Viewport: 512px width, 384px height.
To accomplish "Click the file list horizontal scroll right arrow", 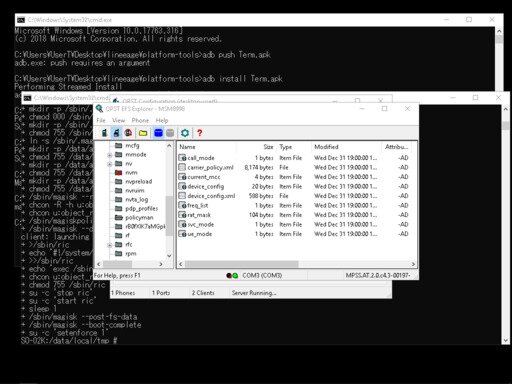I will pyautogui.click(x=413, y=264).
